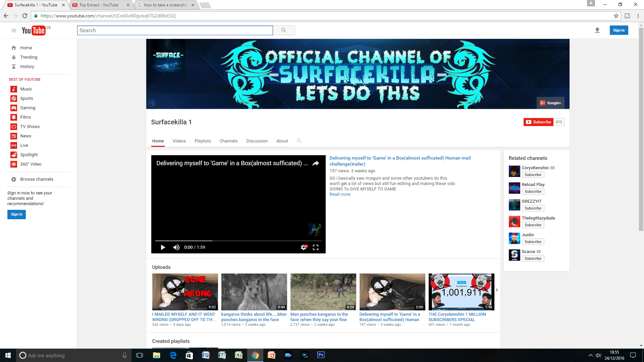Open the Gaming category icon

(x=14, y=108)
